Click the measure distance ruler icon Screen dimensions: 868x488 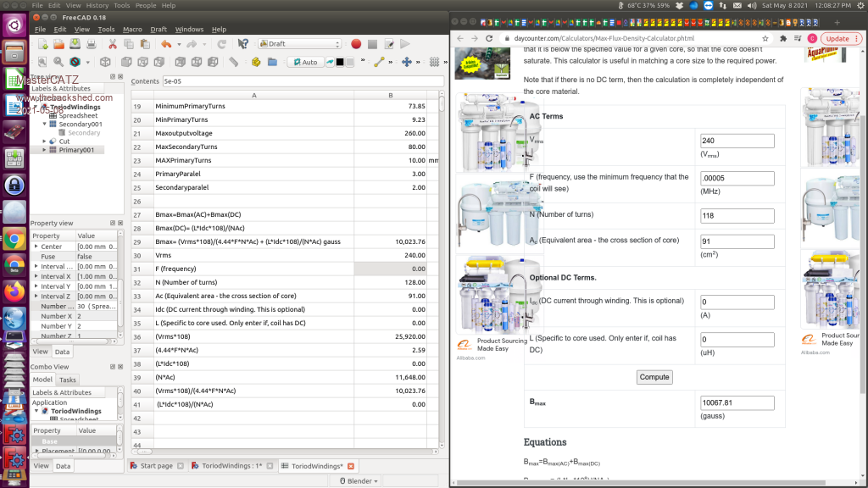[234, 62]
